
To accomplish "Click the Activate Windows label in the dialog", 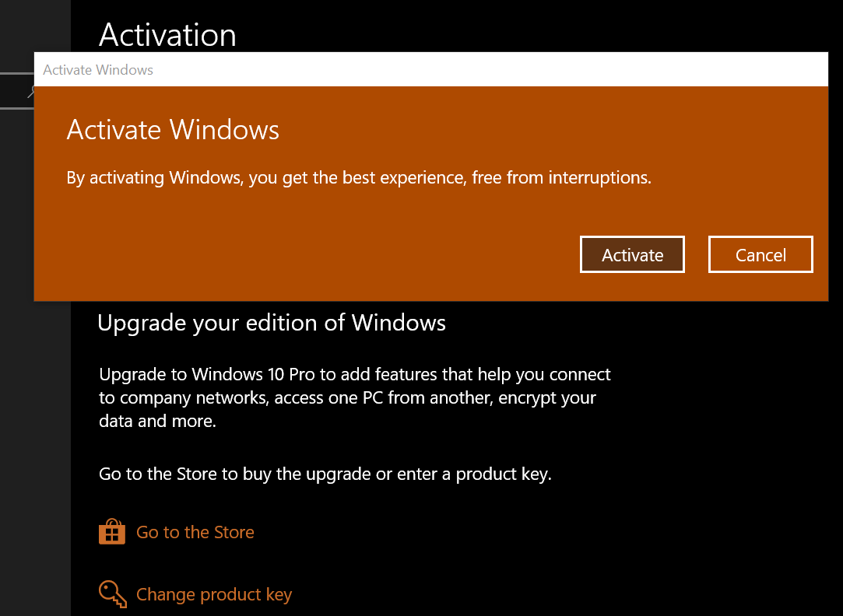I will [172, 129].
